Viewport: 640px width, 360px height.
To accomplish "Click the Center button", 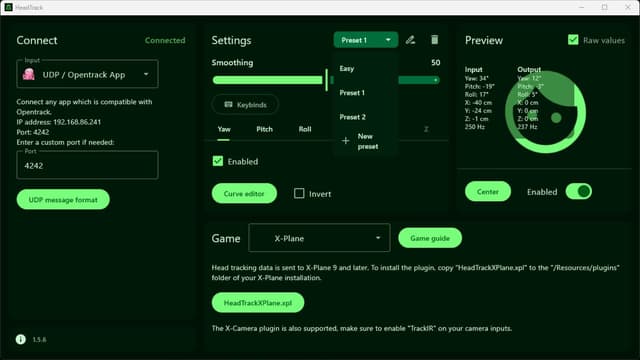I will (488, 191).
